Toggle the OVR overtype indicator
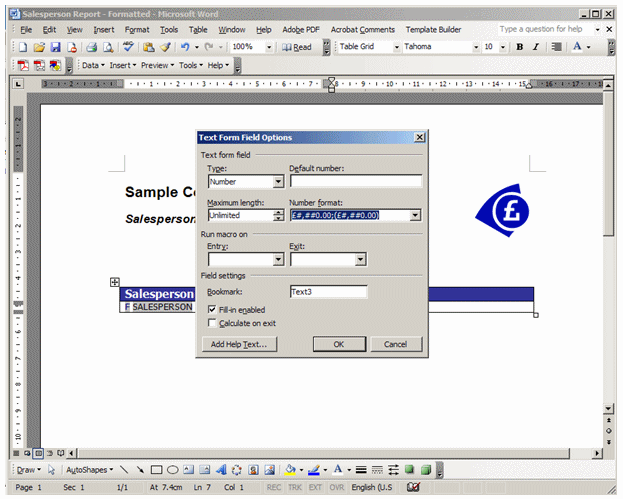The width and height of the screenshot is (623, 499). 337,487
